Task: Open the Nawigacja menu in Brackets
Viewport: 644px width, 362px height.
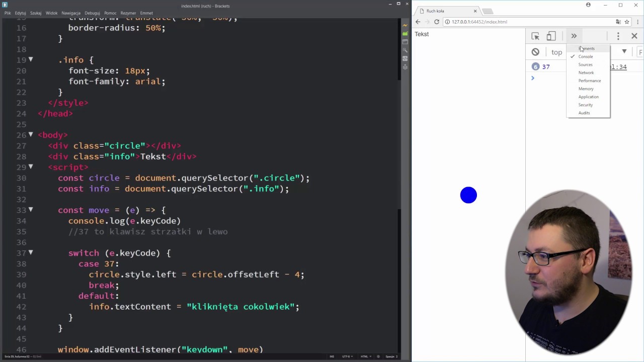Action: click(x=71, y=13)
